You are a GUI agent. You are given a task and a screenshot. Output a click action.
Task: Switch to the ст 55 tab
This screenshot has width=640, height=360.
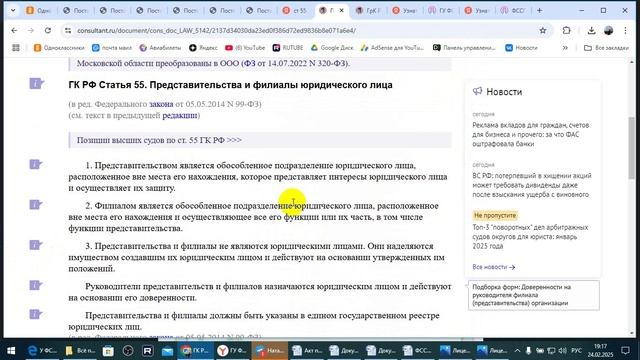(x=296, y=11)
